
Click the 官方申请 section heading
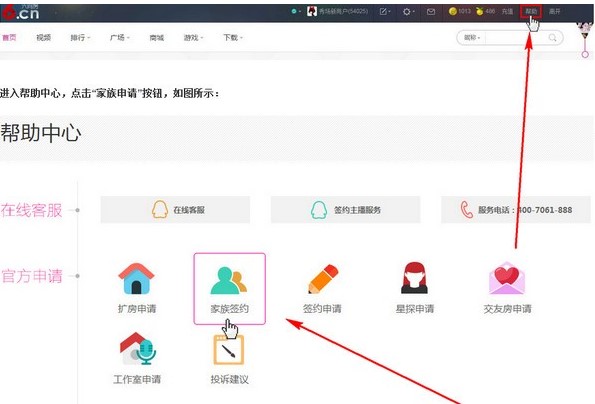pos(32,276)
